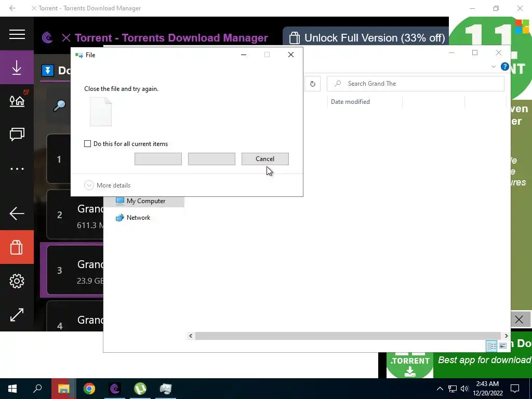The height and width of the screenshot is (399, 532).
Task: Open taskbar search magnifier
Action: (x=37, y=389)
